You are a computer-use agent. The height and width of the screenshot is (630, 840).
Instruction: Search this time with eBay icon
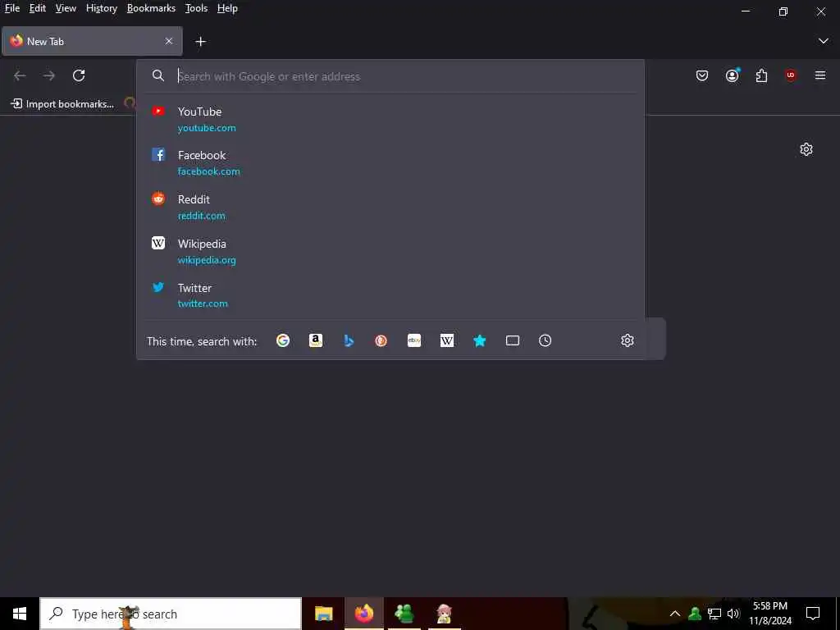click(414, 340)
